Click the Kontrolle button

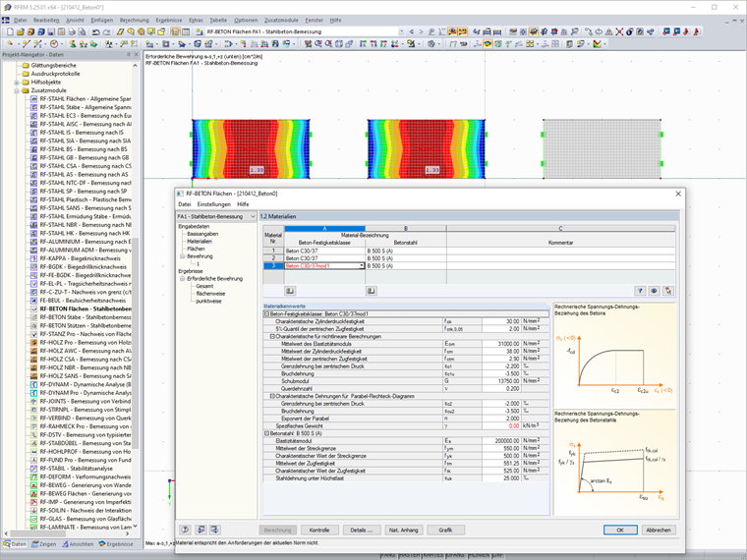pos(319,530)
